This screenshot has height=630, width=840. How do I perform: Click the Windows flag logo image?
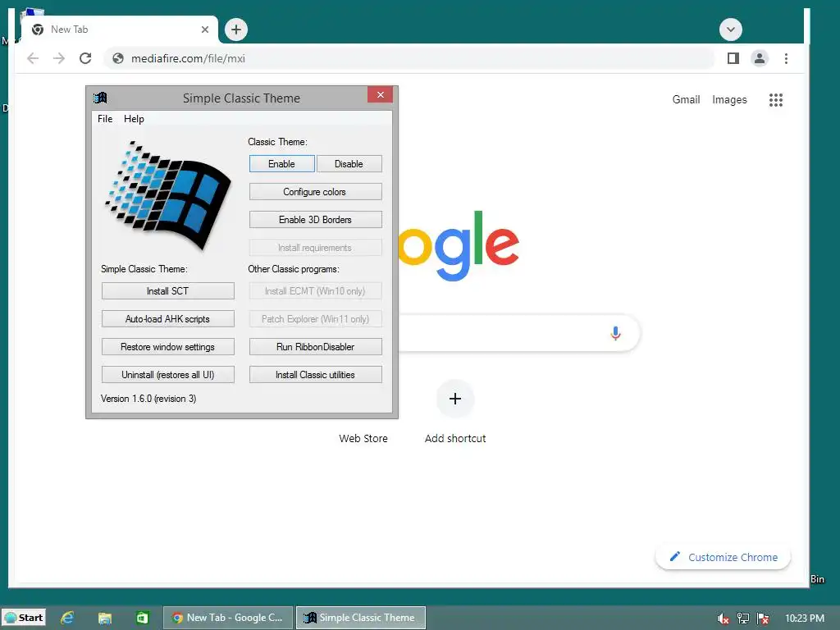(x=167, y=194)
